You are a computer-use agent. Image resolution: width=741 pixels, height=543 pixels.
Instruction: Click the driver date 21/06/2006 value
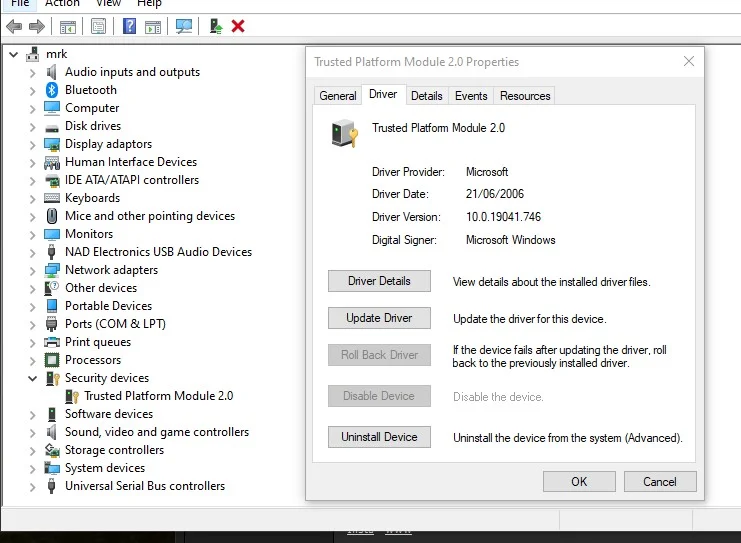tap(495, 194)
